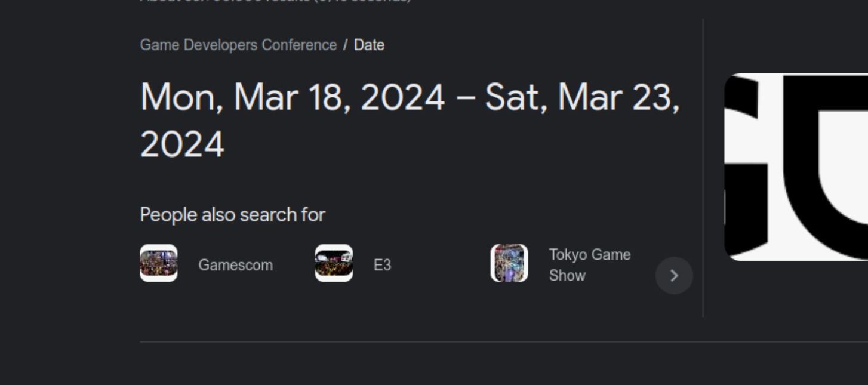Click the Tokyo Game Show thumbnail
Image resolution: width=868 pixels, height=385 pixels.
[509, 263]
